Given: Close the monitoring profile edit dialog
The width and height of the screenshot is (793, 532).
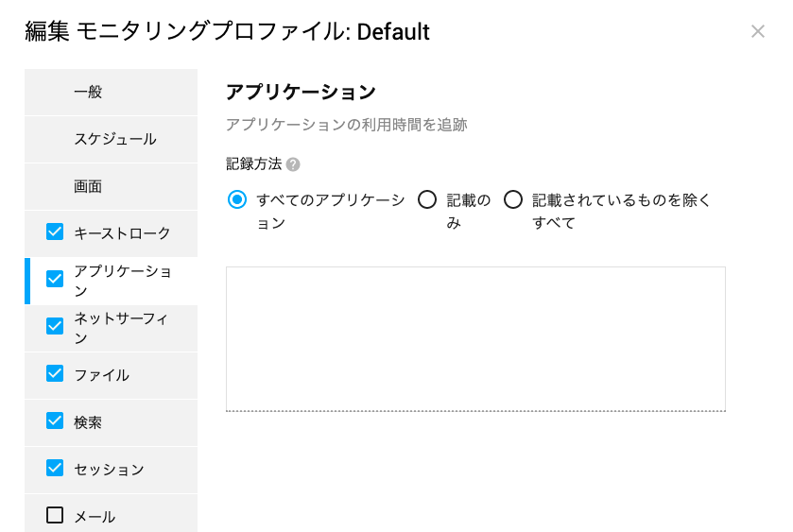Looking at the screenshot, I should (758, 31).
